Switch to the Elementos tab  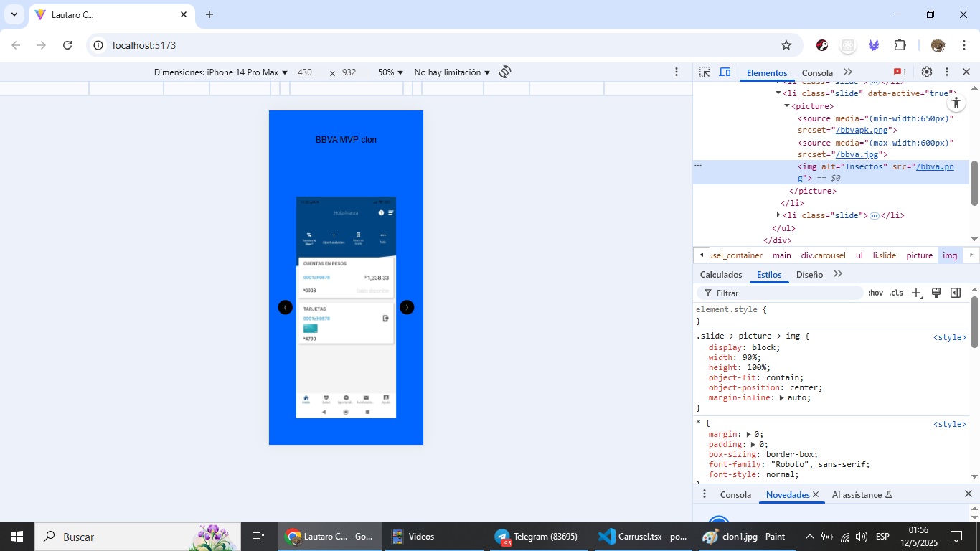point(767,72)
